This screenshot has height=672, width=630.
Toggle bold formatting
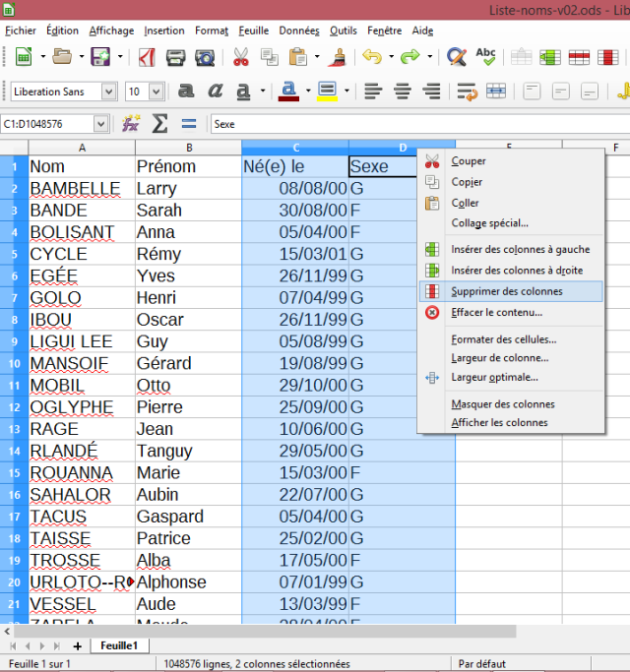(x=186, y=92)
